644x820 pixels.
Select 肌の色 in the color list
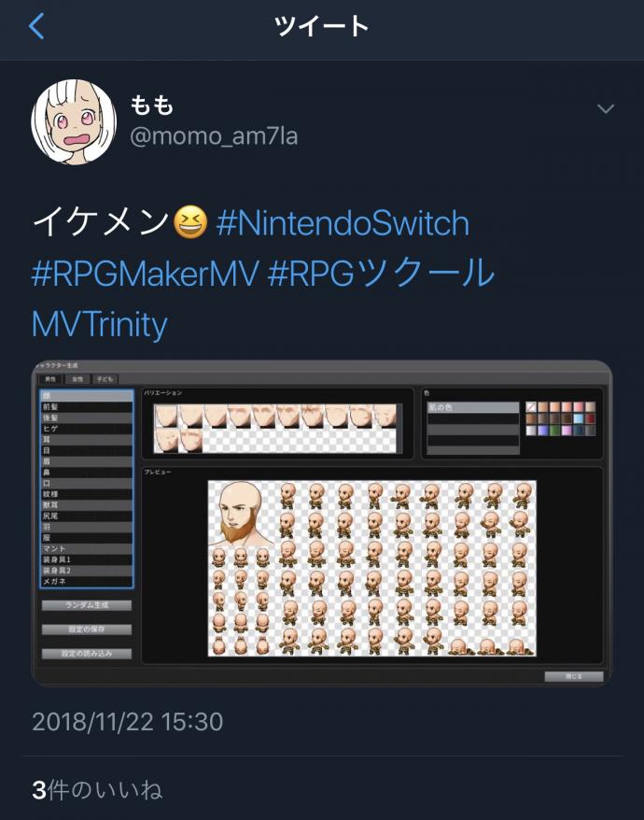click(x=473, y=407)
